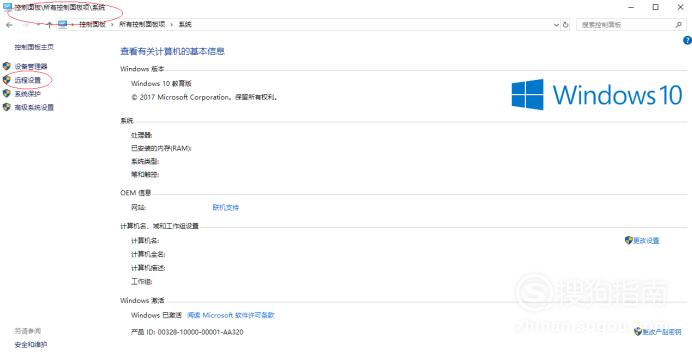The width and height of the screenshot is (692, 360).
Task: Click shield icon beside 高级系统设置
Action: click(x=7, y=107)
